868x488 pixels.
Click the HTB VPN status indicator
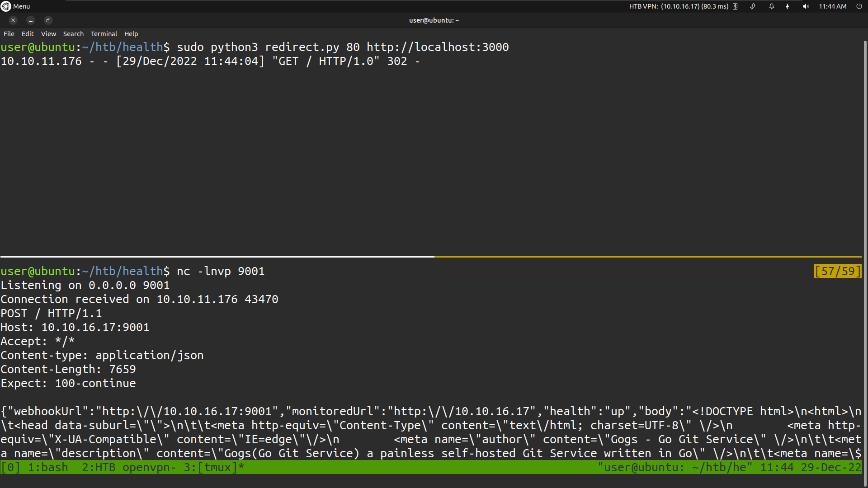click(678, 6)
